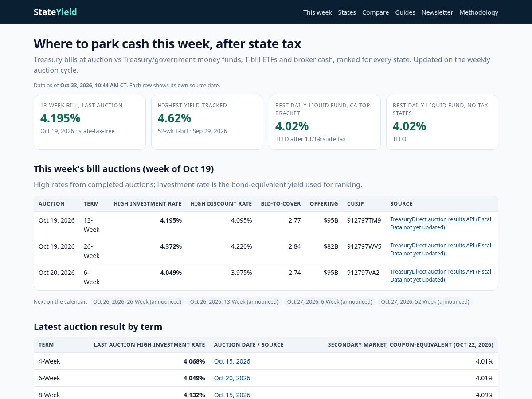Click Best Daily-Liquid Fund, CA Top Bracket card

[325, 122]
